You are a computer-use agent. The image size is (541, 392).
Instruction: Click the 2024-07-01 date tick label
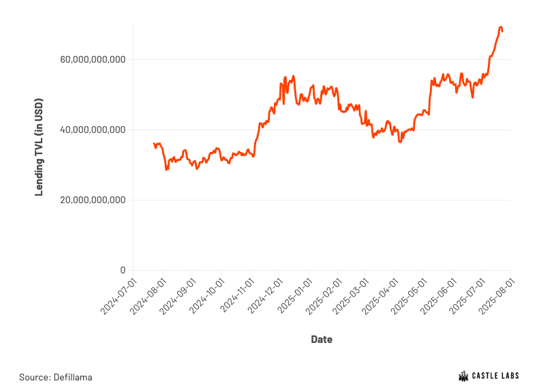pyautogui.click(x=119, y=297)
